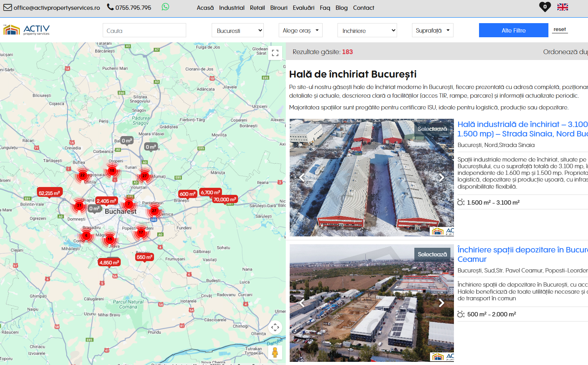Expand the Alege oraș dropdown
Screen dimensions: 588x365
coord(300,31)
